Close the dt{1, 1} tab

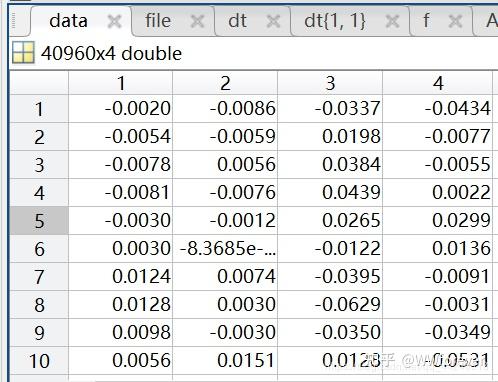[x=392, y=22]
